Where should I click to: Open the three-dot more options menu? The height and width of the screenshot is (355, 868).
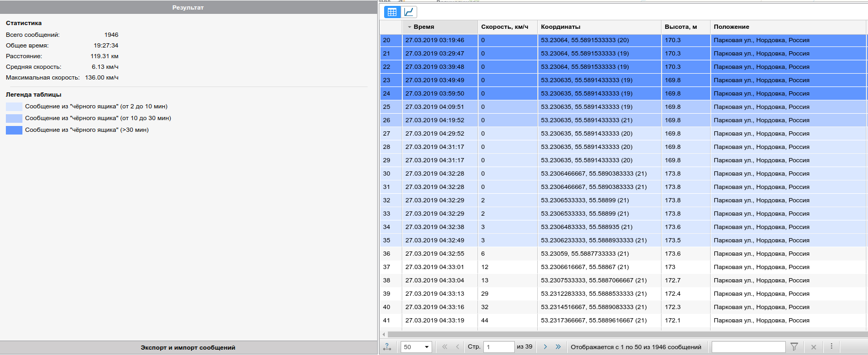coord(831,346)
